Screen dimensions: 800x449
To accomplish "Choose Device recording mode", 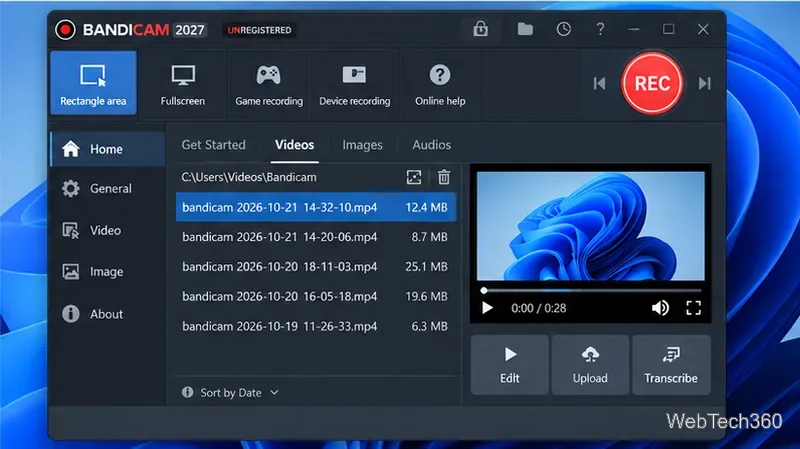I will pos(355,86).
